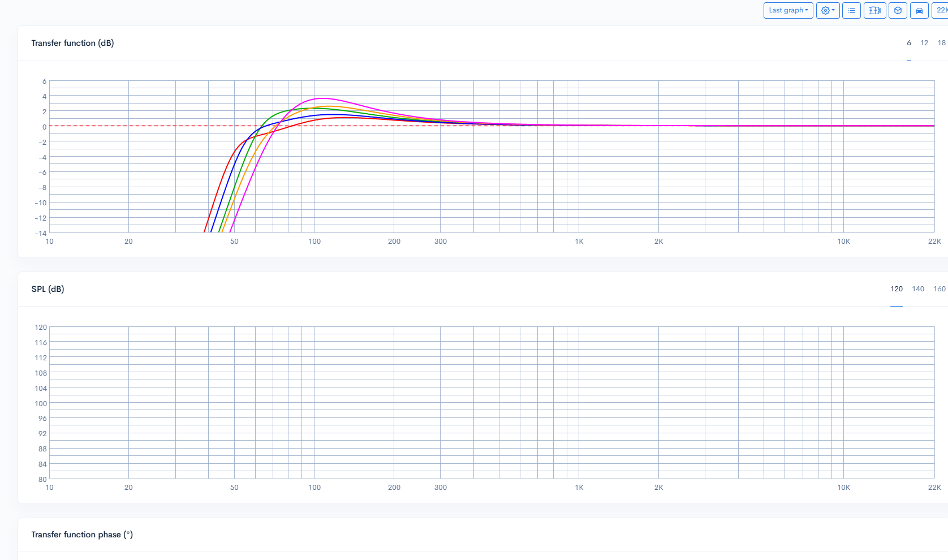Click the car icon button

919,10
